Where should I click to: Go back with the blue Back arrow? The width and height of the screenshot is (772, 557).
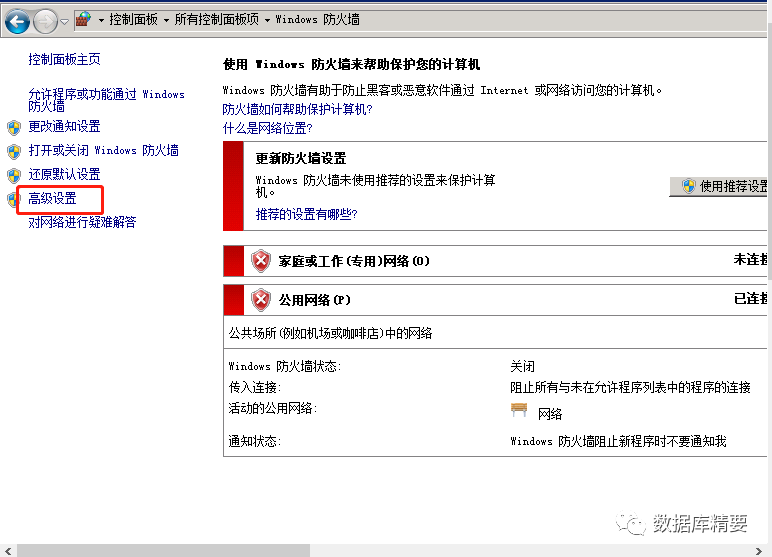point(17,21)
